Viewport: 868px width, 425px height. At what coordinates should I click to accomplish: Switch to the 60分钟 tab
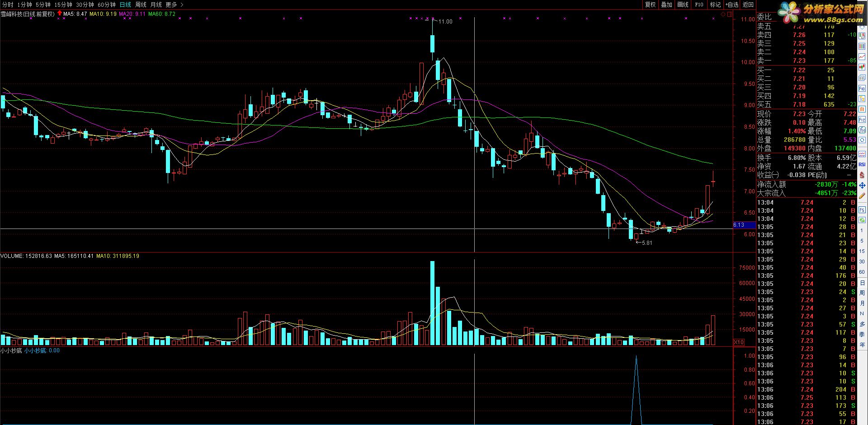[107, 5]
